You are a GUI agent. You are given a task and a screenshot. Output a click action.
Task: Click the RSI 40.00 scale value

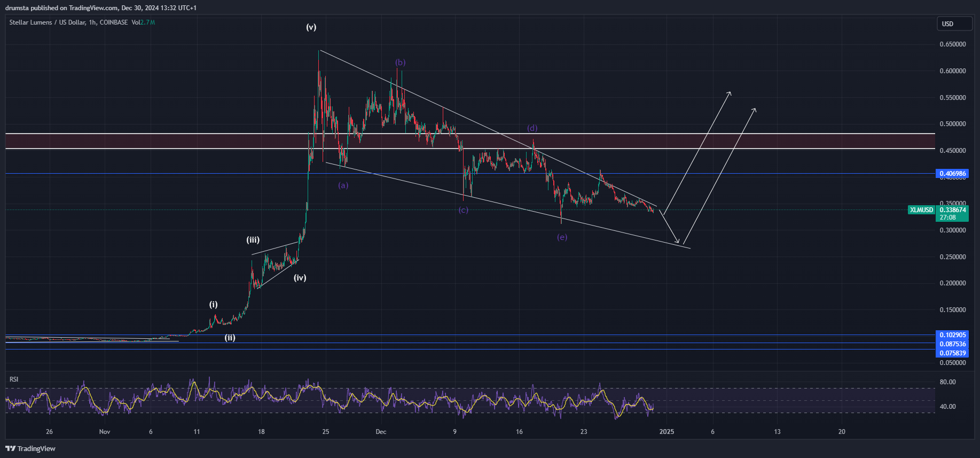[x=948, y=407]
